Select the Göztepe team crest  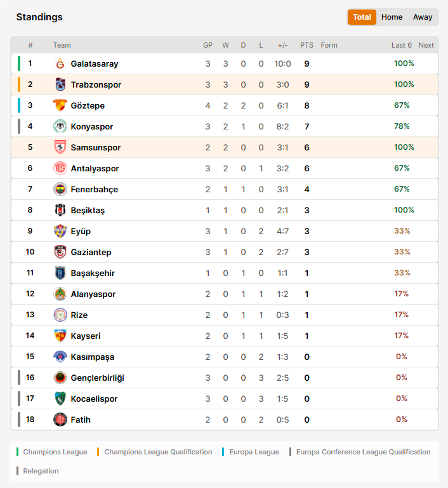[x=60, y=105]
